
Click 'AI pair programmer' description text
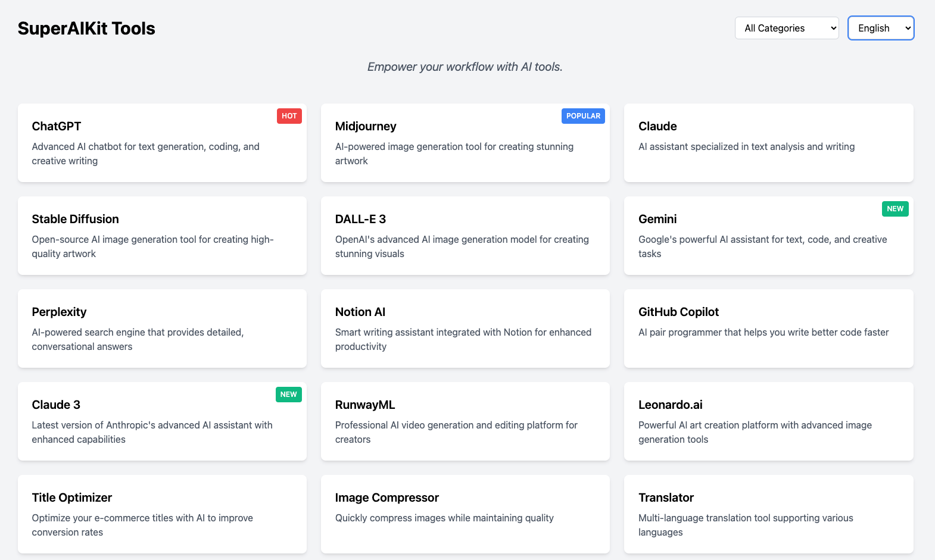[763, 332]
